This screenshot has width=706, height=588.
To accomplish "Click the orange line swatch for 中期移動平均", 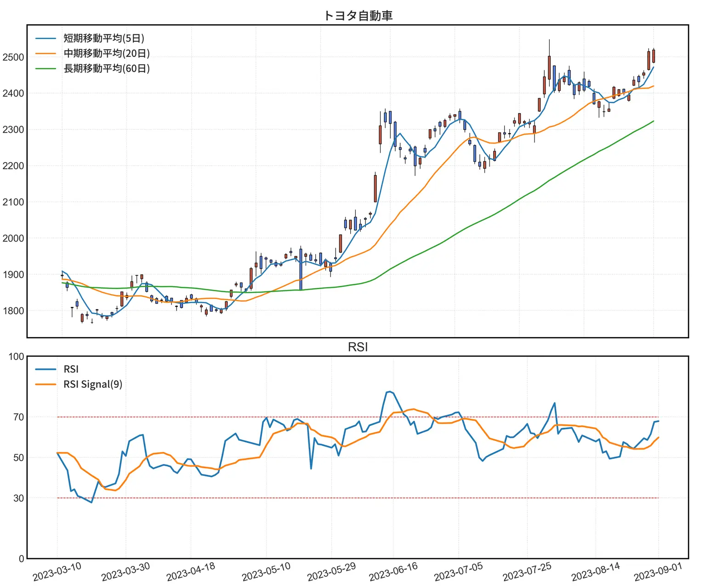I will coord(46,54).
